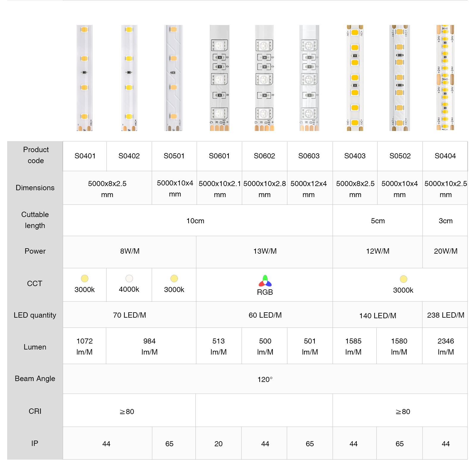Viewport: 476px width, 465px height.
Task: Click the S0401 LED strip image
Action: [x=84, y=78]
